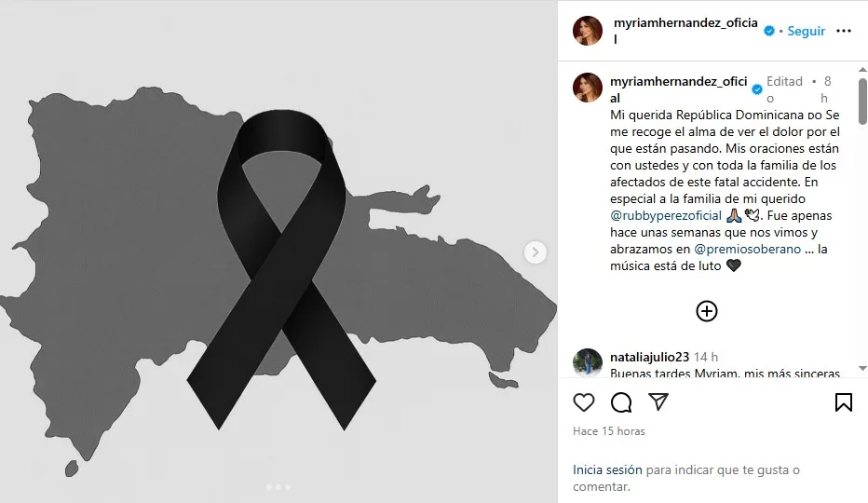Click header profile avatar of myriamhernandez_oficial

click(x=588, y=31)
